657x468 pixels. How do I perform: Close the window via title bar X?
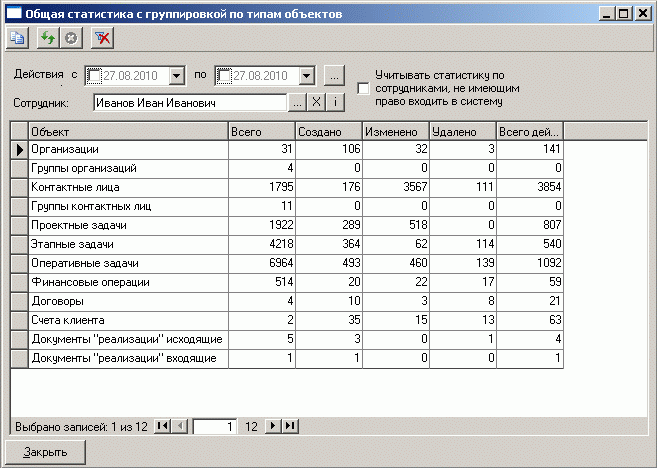coord(642,14)
